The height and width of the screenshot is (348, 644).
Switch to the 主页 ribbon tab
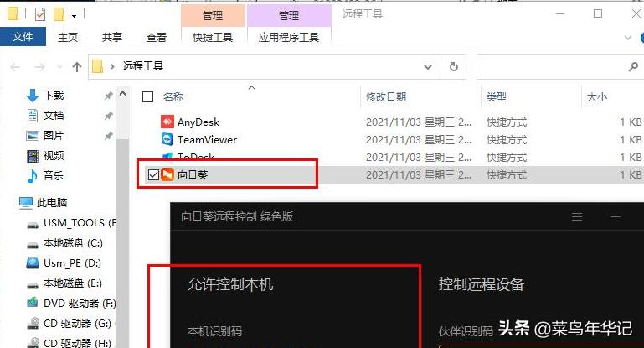(x=68, y=38)
